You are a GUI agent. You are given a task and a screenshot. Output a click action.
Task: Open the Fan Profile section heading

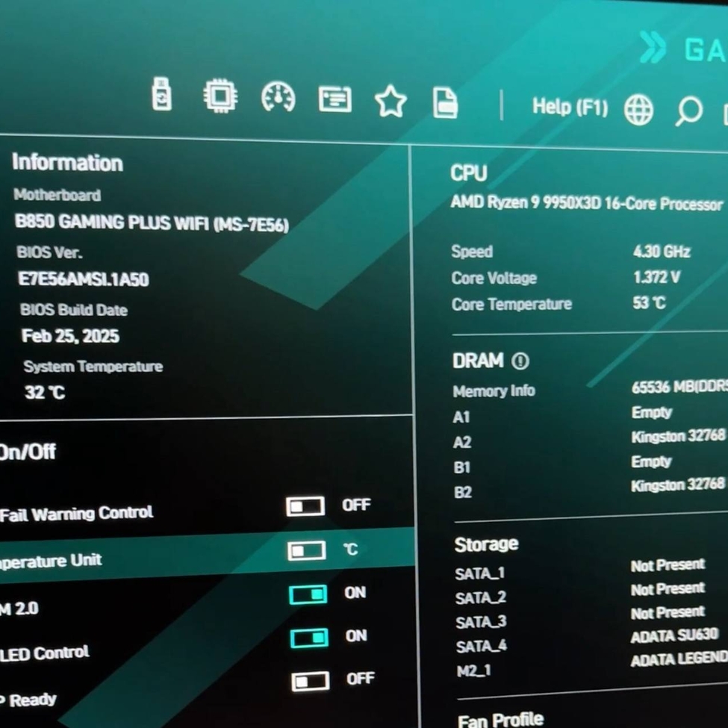coord(500,719)
